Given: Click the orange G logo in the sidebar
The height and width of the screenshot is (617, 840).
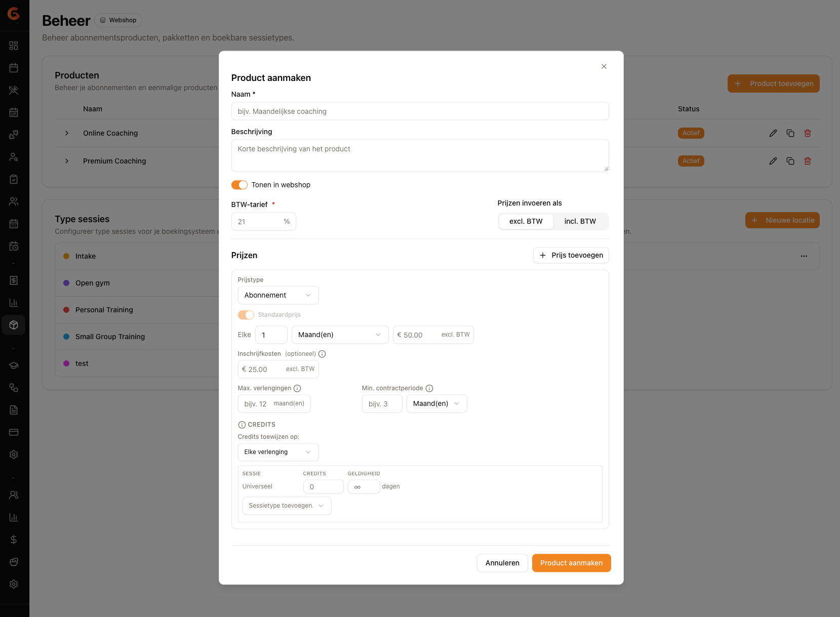Looking at the screenshot, I should 14,14.
